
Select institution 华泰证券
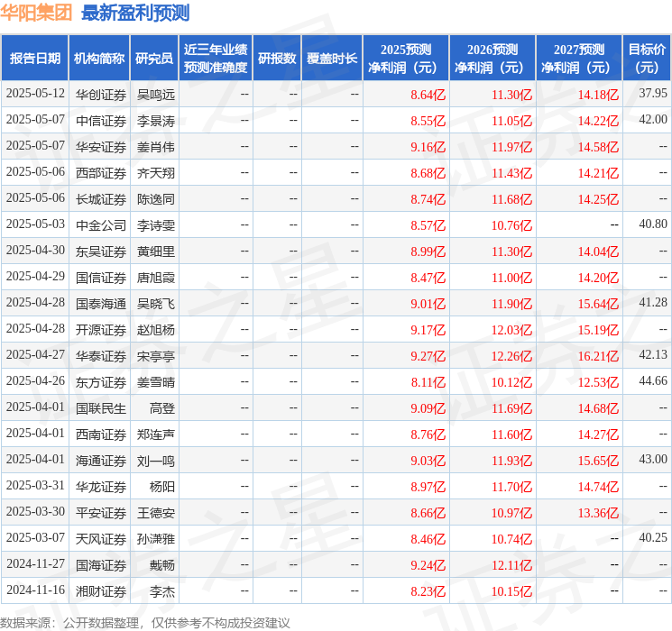101,356
